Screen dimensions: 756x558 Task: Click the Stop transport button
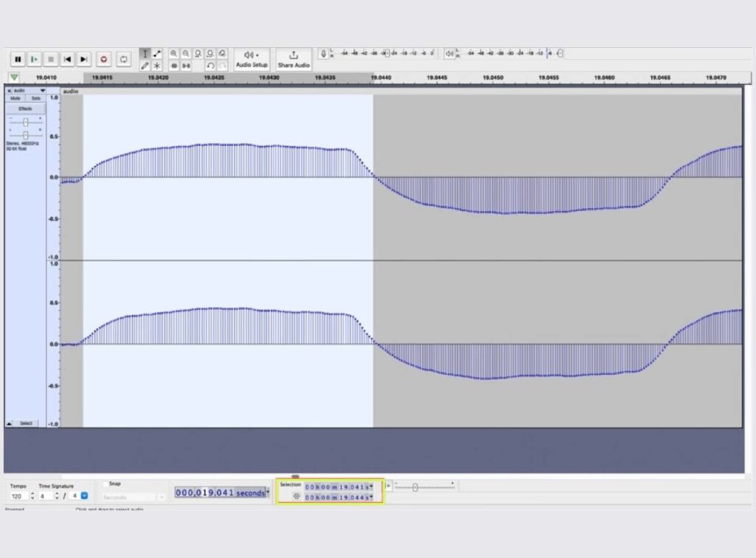pyautogui.click(x=51, y=59)
